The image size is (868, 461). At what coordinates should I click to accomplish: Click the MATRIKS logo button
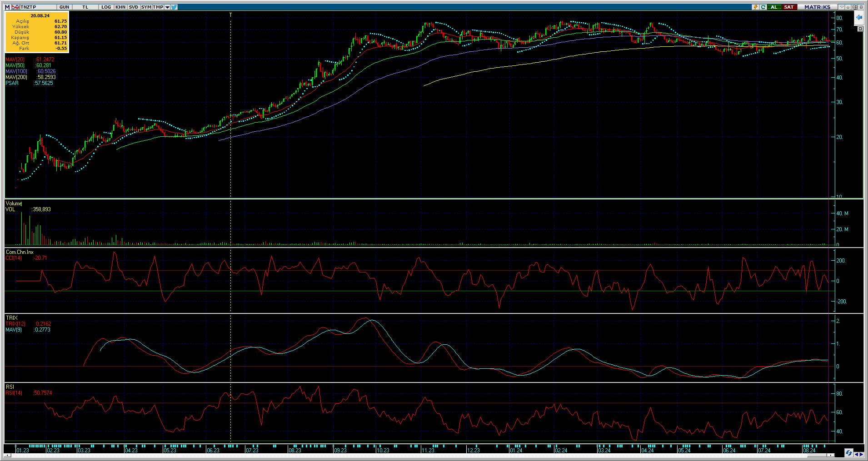tap(817, 7)
